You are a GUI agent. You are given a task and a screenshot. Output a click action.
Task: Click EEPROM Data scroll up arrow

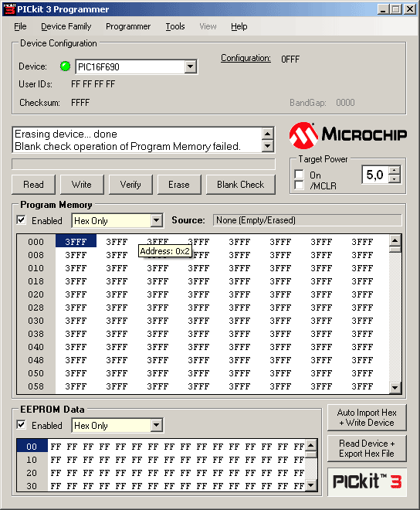pos(311,445)
